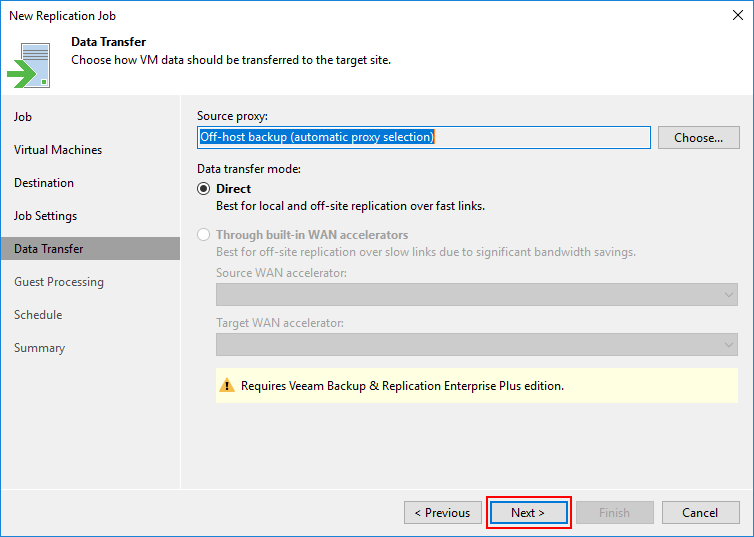The width and height of the screenshot is (754, 537).
Task: Switch to the Destination step
Action: (x=44, y=183)
